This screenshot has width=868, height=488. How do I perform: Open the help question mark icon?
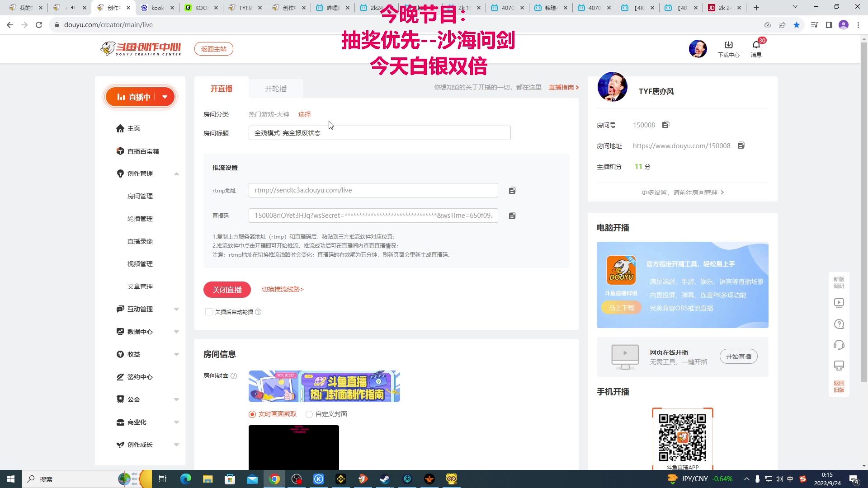[x=839, y=324]
